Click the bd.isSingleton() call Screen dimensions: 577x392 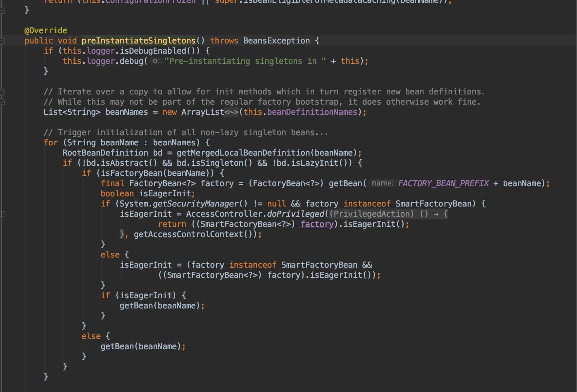tap(215, 163)
